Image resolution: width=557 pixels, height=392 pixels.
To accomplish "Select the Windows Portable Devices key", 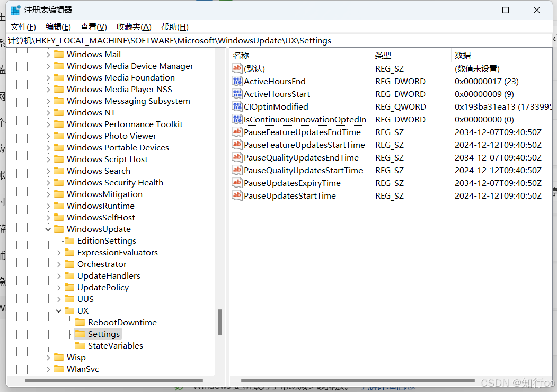I will coord(118,148).
